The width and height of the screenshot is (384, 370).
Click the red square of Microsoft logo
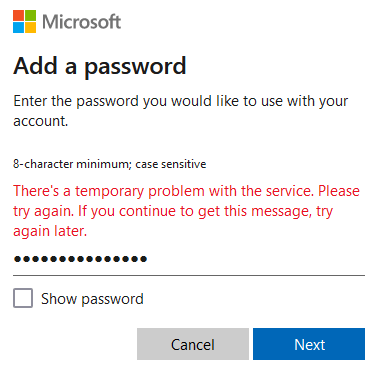pos(18,16)
